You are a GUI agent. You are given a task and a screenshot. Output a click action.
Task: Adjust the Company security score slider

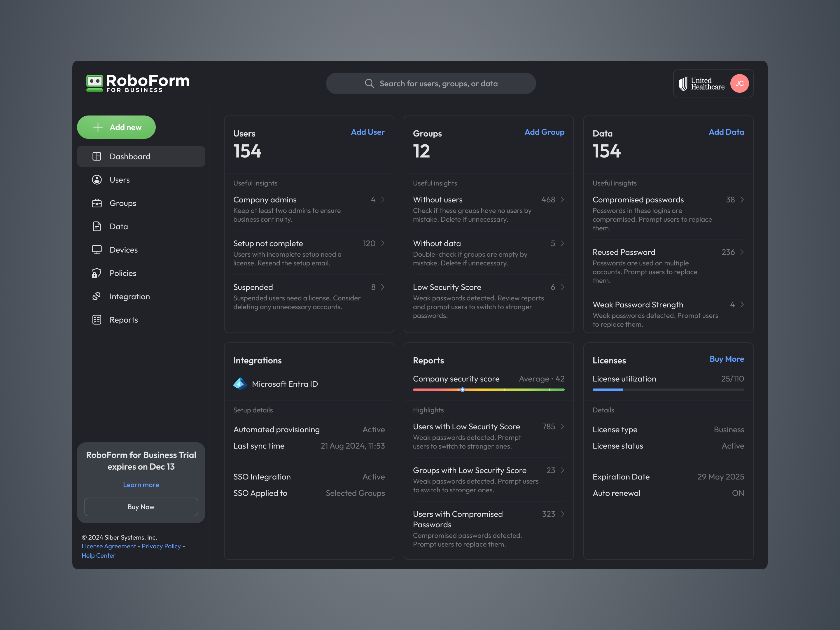click(463, 389)
